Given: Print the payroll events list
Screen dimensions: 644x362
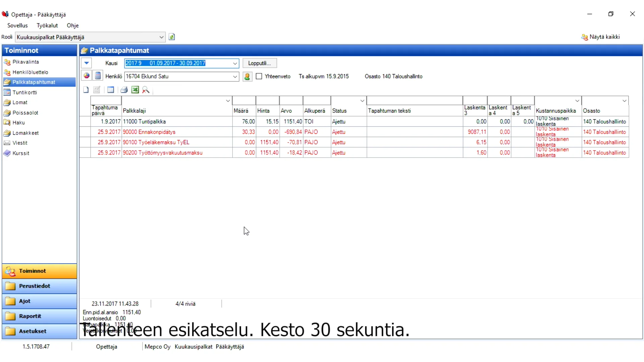Looking at the screenshot, I should pos(124,89).
